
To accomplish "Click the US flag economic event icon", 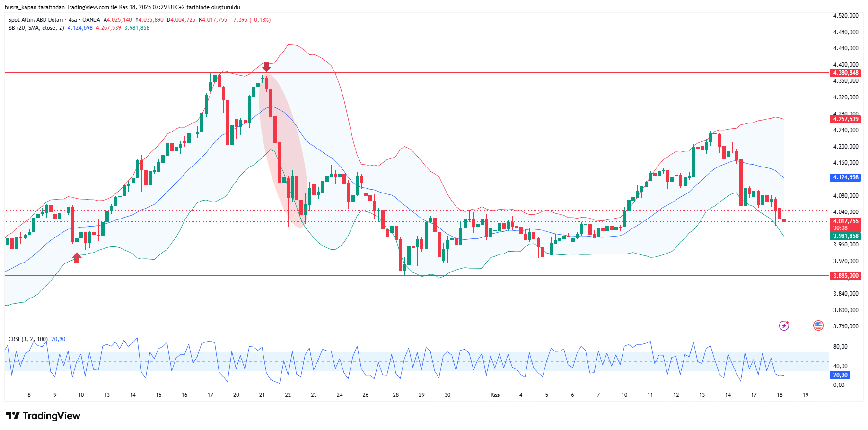I will click(818, 325).
